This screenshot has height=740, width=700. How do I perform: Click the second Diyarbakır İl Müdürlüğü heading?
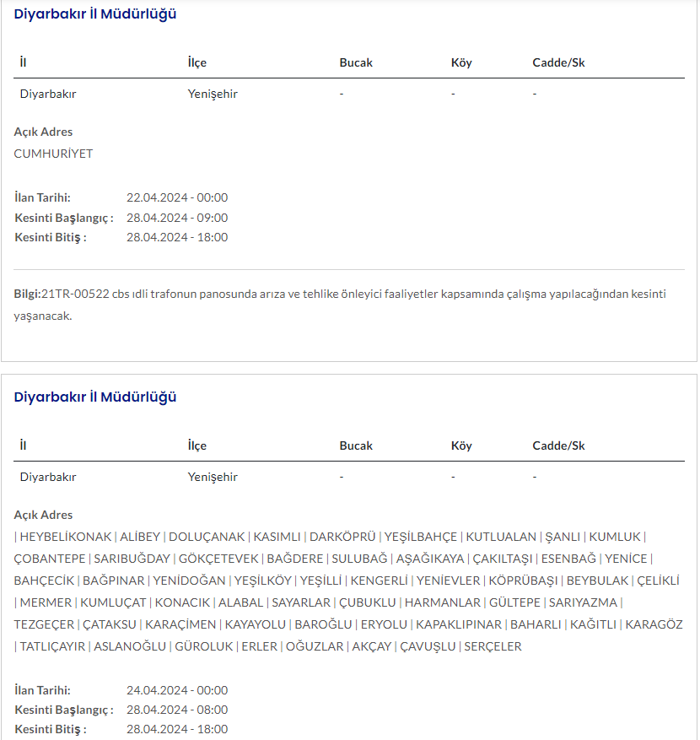(x=95, y=397)
